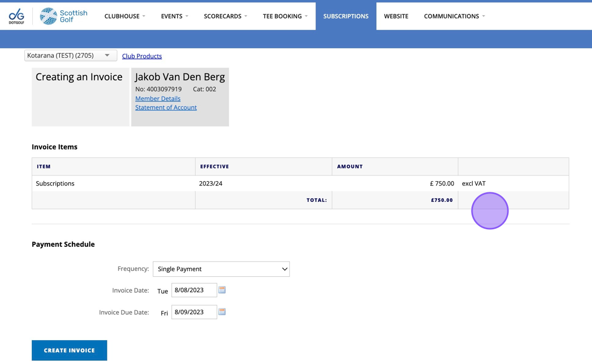Expand the Communications menu
The image size is (592, 364).
click(x=454, y=16)
